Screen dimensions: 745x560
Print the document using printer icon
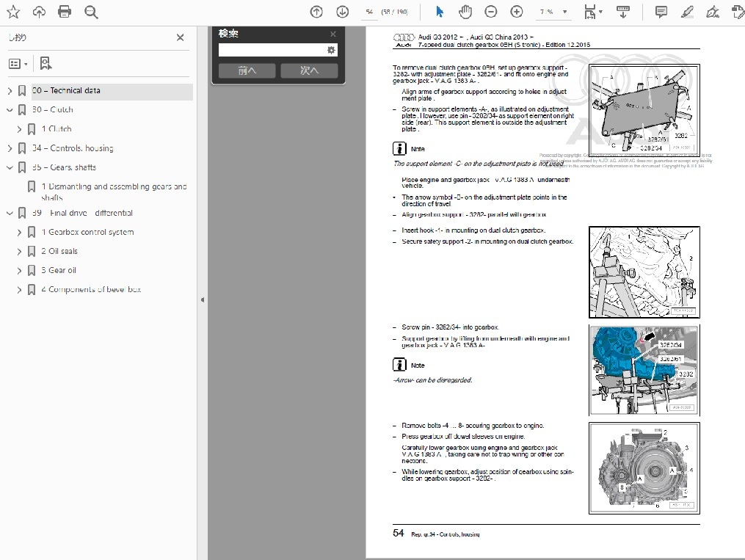65,12
